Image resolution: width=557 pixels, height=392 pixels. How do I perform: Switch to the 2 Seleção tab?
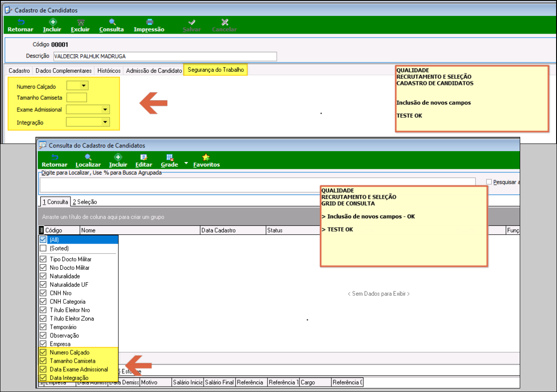[85, 202]
